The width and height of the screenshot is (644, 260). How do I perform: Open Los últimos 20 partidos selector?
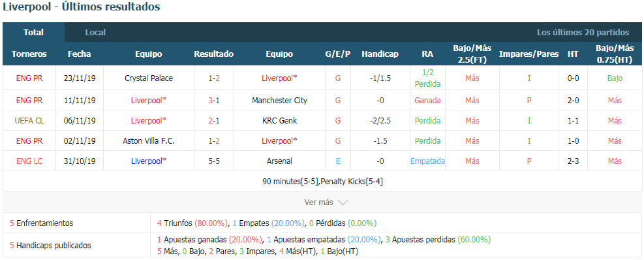coord(583,33)
